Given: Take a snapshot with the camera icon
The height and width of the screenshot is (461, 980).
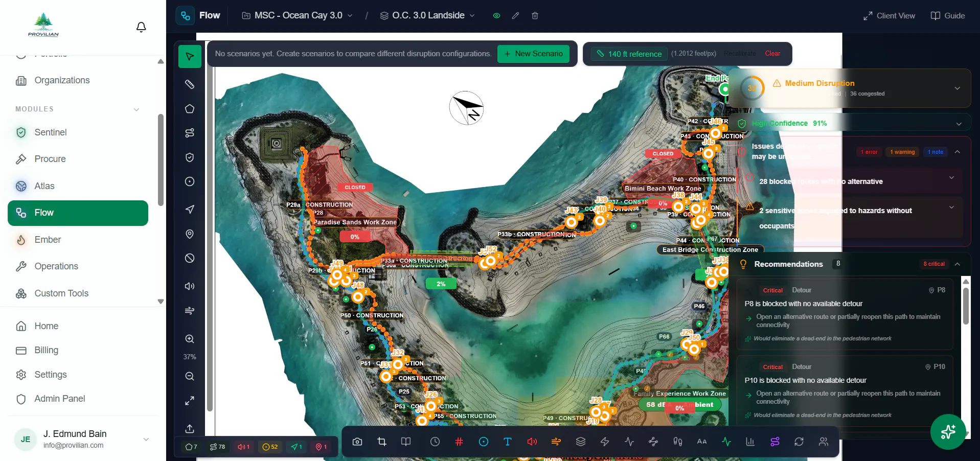Looking at the screenshot, I should tap(357, 442).
